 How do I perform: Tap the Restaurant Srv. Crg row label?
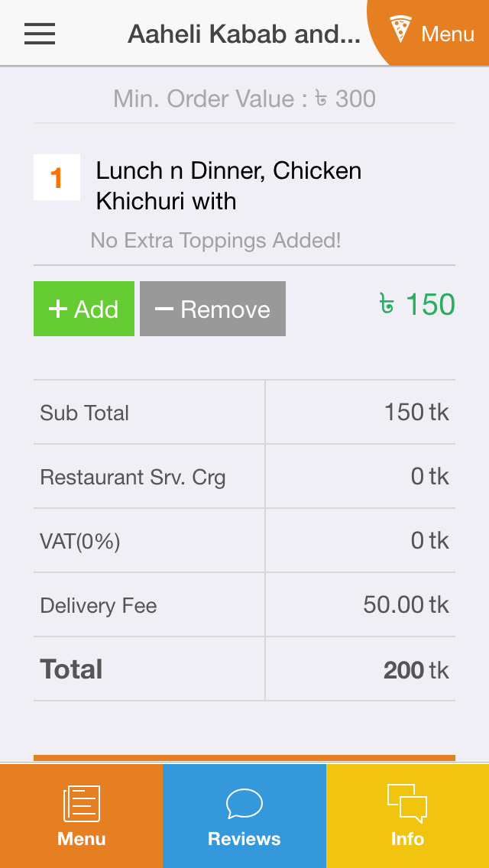[133, 478]
